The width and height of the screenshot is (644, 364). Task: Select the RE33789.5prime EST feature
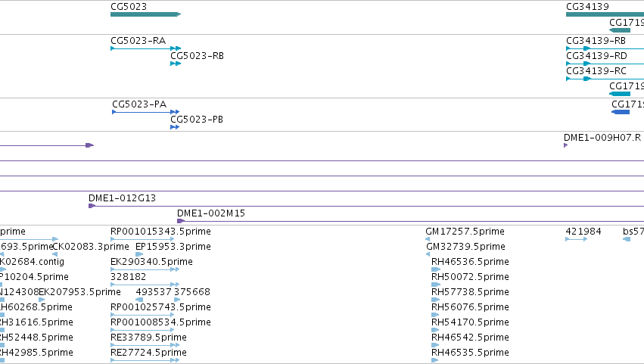pos(145,345)
